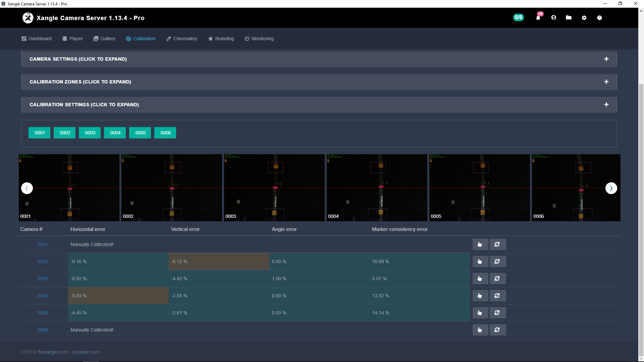Click the 6/6 camera count badge
Viewport: 644px width, 362px height.
[519, 17]
